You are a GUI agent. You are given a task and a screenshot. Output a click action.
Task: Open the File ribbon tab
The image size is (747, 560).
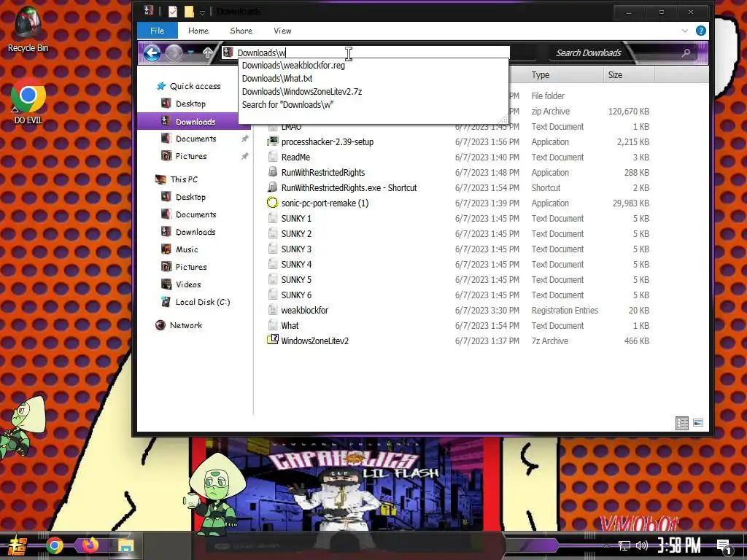coord(158,31)
